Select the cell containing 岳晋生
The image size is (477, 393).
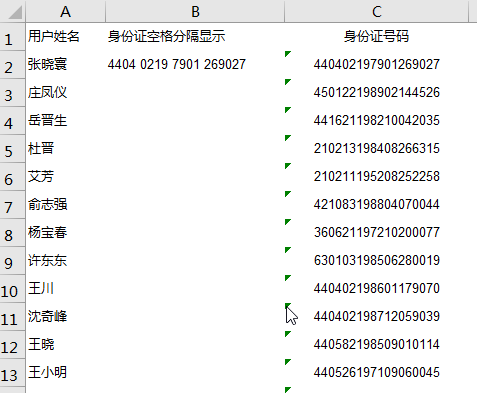(66, 121)
